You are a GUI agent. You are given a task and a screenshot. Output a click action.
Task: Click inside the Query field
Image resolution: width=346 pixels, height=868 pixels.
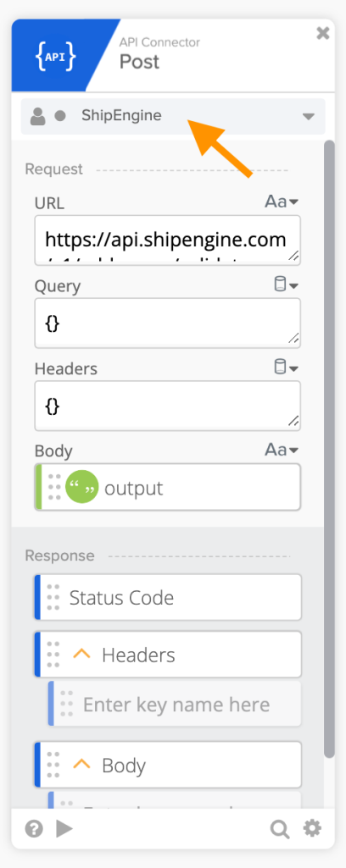(x=168, y=323)
